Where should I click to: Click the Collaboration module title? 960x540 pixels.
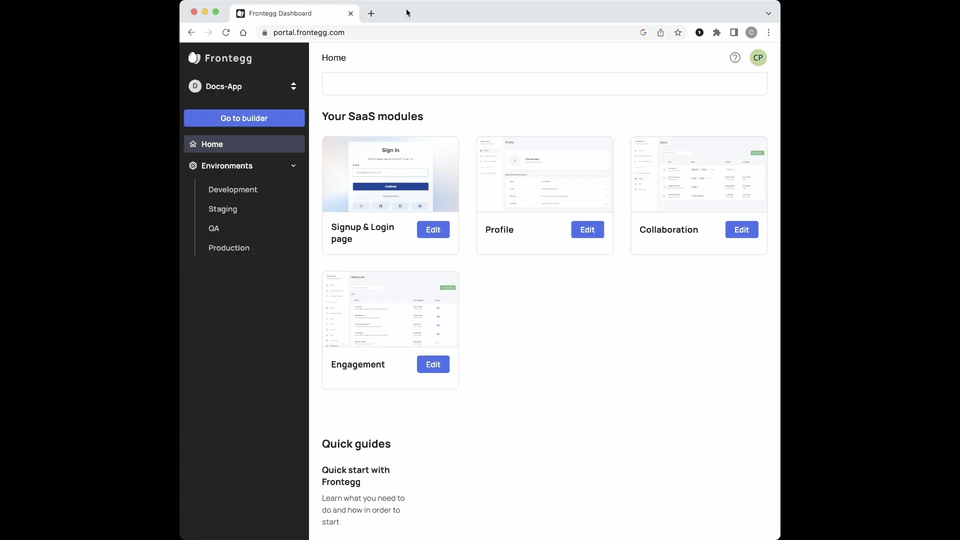point(669,230)
